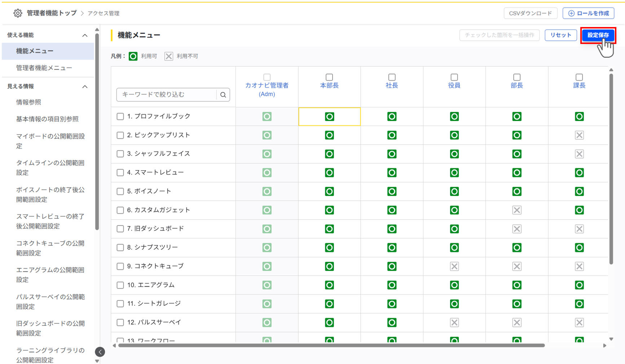
Task: Toggle 本部長 permission for パルスサーベイ
Action: point(329,323)
